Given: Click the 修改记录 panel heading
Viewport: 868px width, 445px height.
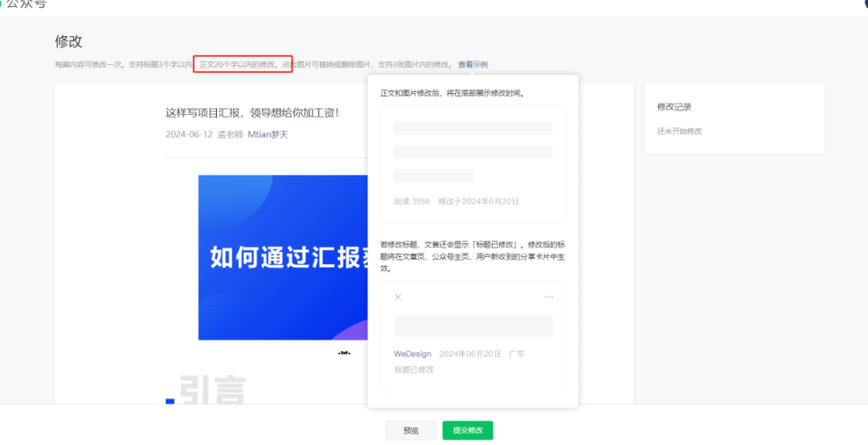Looking at the screenshot, I should coord(675,107).
